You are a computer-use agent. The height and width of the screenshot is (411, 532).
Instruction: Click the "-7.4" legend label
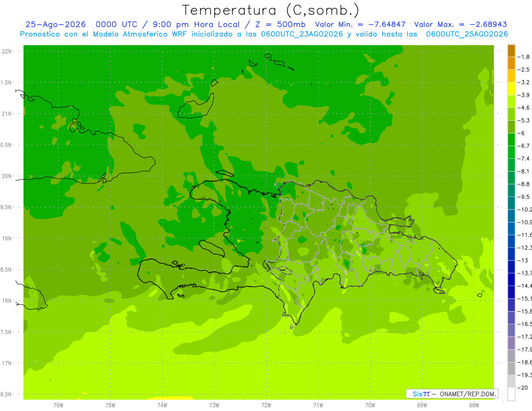tap(524, 158)
